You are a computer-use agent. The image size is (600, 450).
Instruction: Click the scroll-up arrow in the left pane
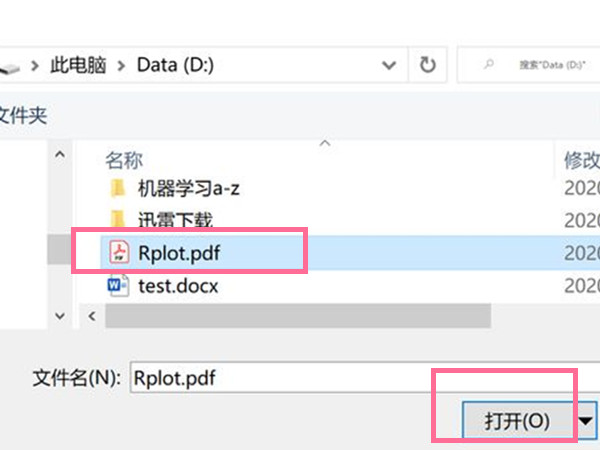pyautogui.click(x=59, y=156)
